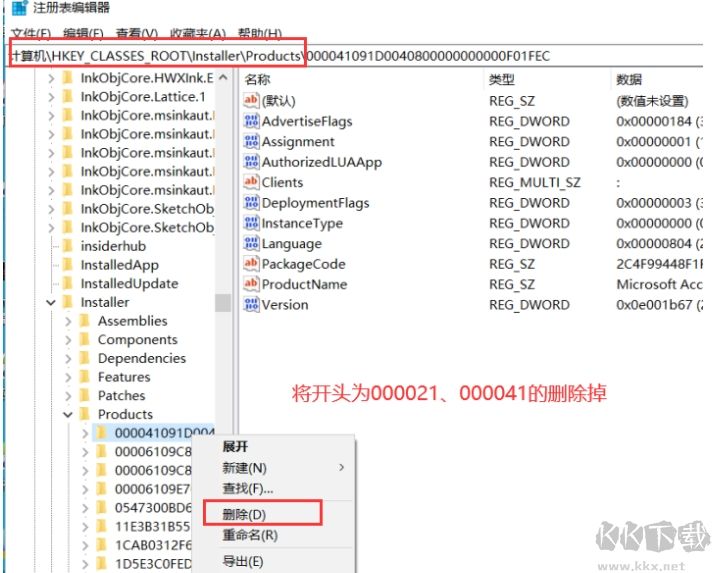The height and width of the screenshot is (573, 712).
Task: Select the 00006109E7 key
Action: click(153, 489)
